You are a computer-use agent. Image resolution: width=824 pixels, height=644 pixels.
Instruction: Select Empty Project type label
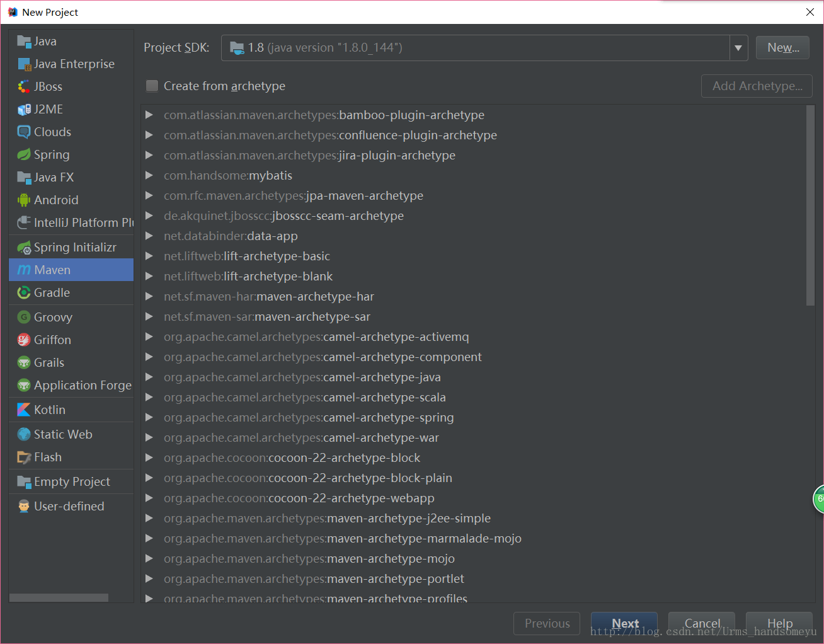[72, 482]
